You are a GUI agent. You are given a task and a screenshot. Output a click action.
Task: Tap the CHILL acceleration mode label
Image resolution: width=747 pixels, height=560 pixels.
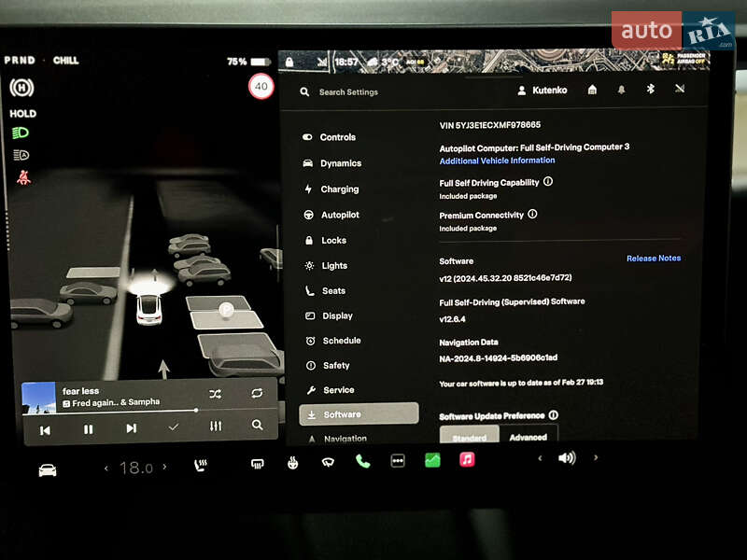[65, 61]
